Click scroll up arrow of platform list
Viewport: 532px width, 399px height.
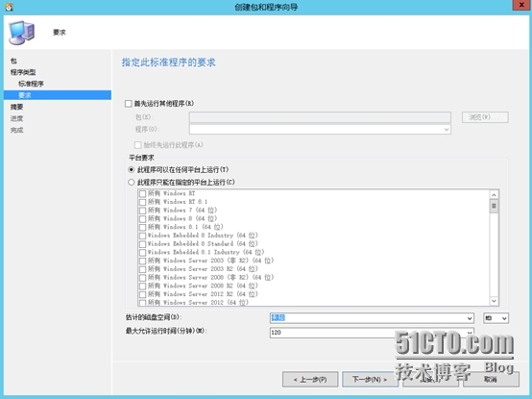click(494, 195)
